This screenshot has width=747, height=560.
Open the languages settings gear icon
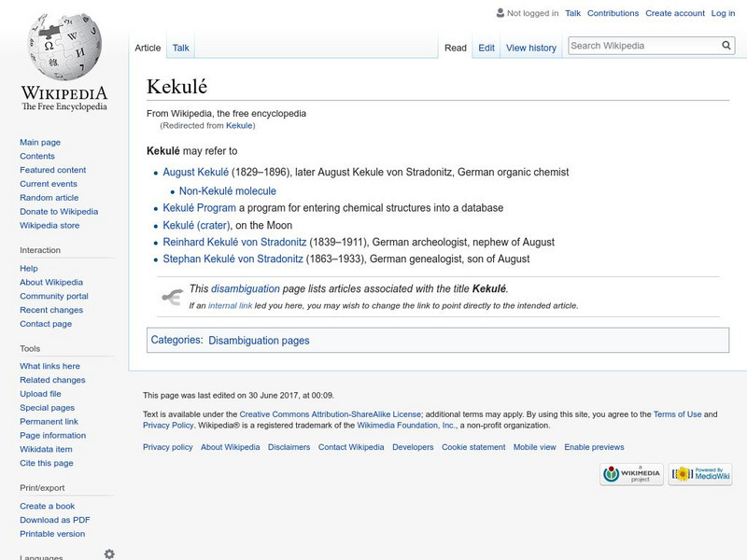point(109,553)
